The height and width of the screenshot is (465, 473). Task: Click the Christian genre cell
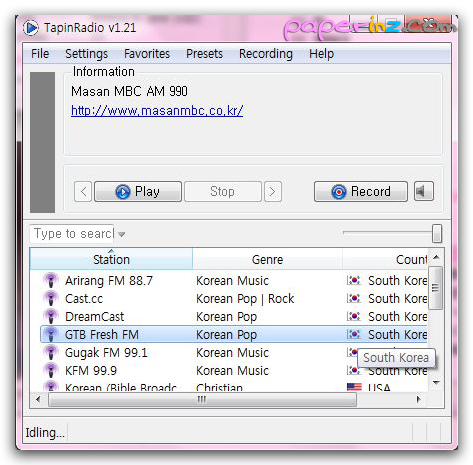[219, 387]
